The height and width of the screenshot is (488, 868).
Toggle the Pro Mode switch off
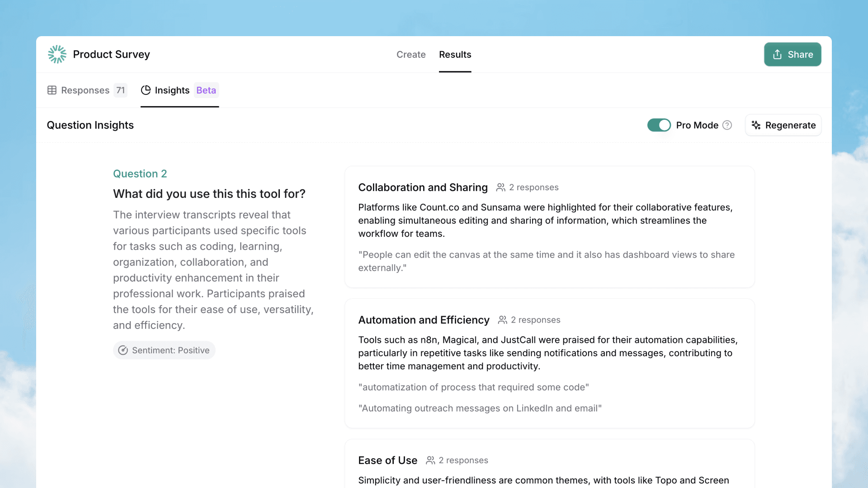659,125
